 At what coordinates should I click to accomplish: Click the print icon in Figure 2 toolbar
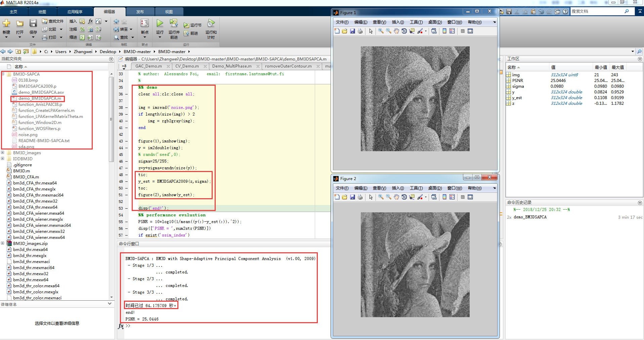pos(360,197)
